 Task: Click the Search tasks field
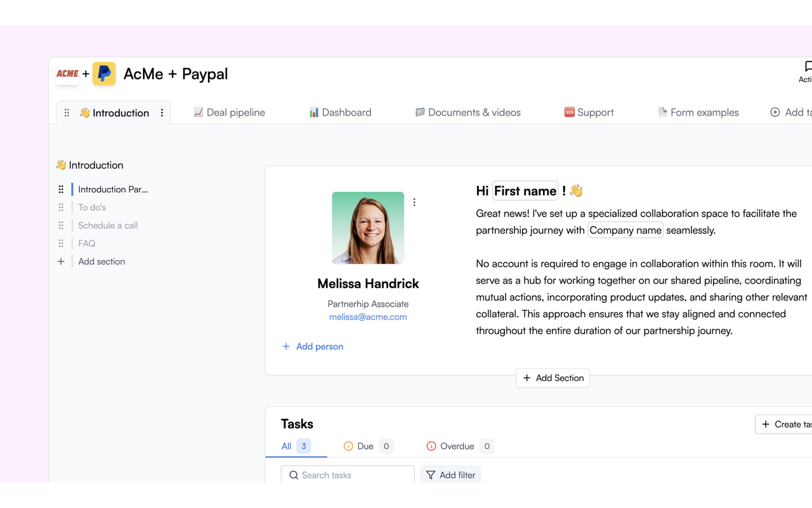pos(348,475)
